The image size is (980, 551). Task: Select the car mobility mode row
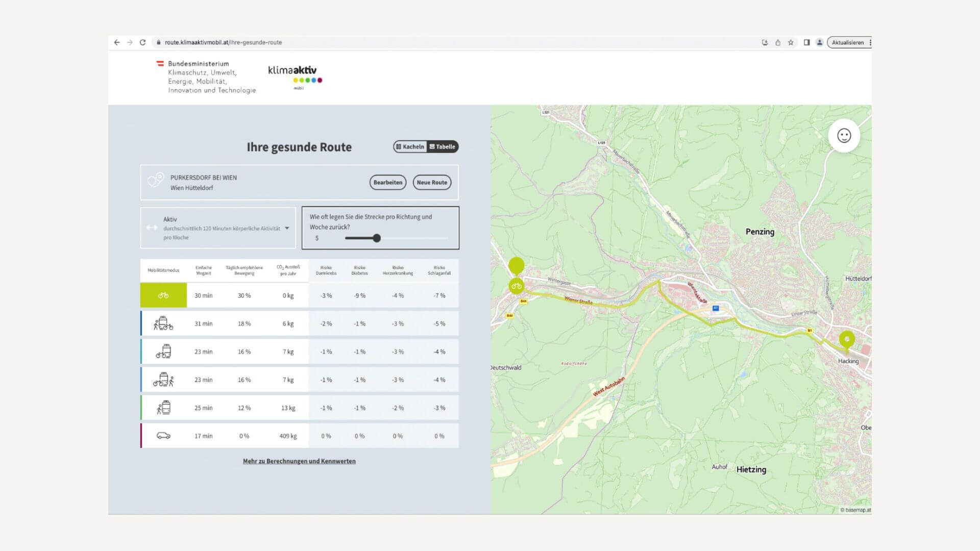[x=163, y=436]
